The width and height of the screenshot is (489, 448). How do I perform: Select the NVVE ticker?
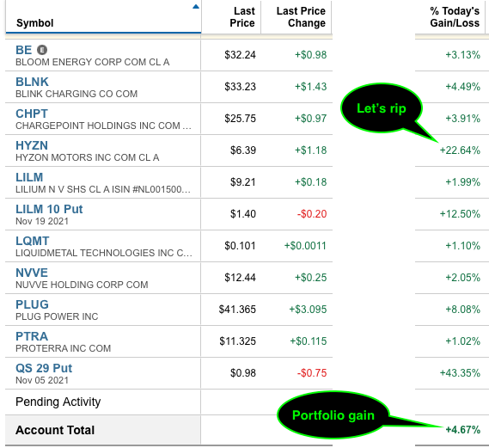click(32, 273)
